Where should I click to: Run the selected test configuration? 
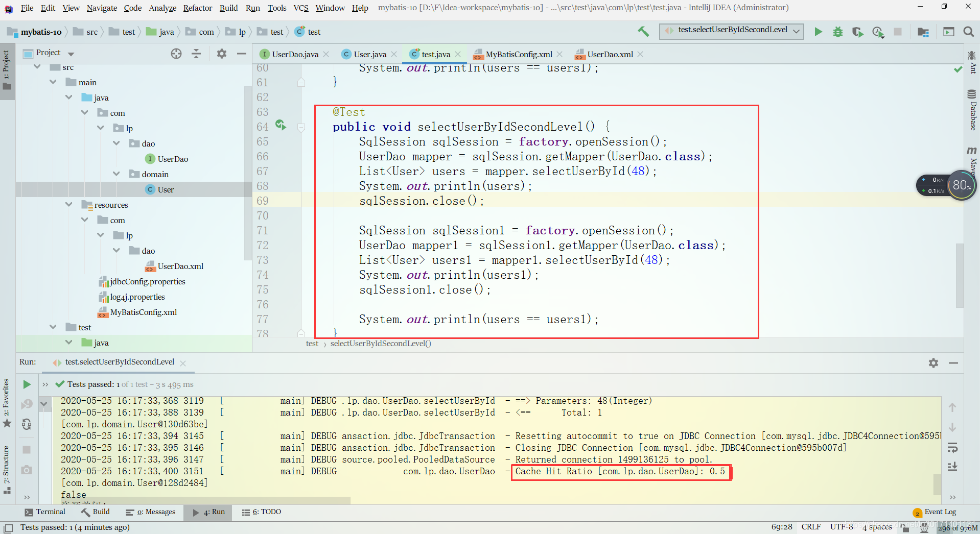(818, 32)
